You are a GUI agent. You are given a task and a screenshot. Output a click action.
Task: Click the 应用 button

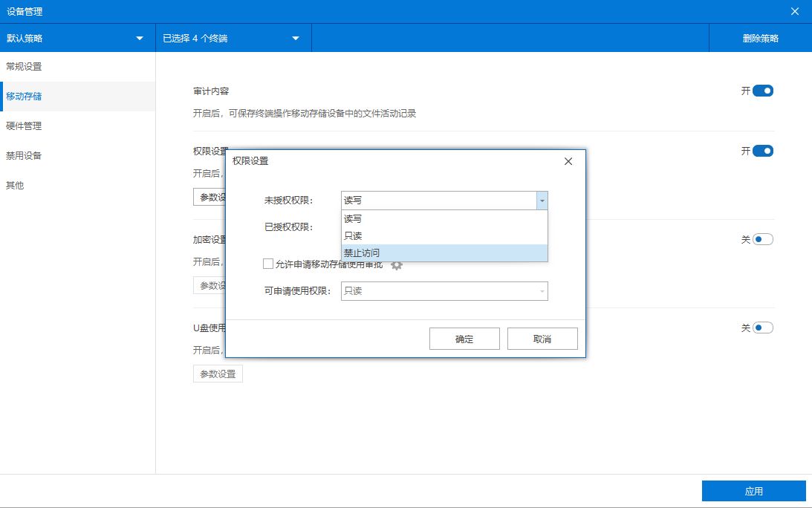click(x=753, y=491)
